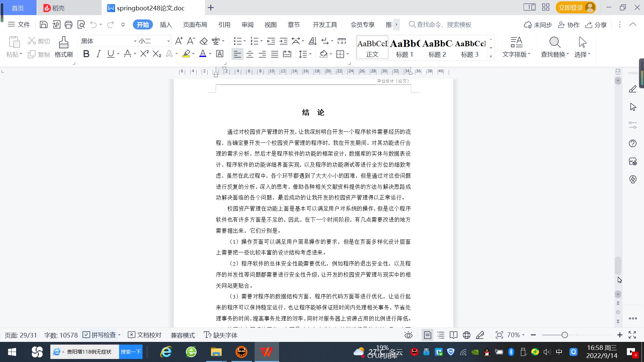Image resolution: width=644 pixels, height=362 pixels.
Task: Decrease font size with the A- icon
Action: [x=191, y=41]
